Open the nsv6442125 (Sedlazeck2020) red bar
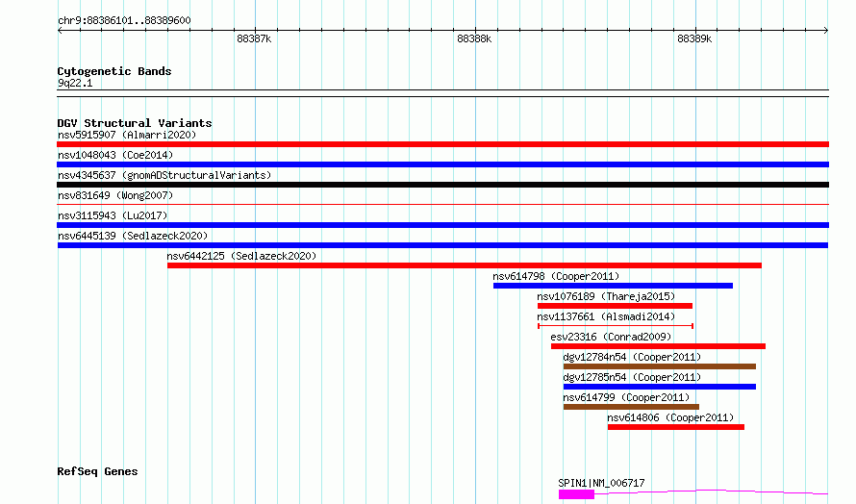The height and width of the screenshot is (504, 856). [464, 265]
